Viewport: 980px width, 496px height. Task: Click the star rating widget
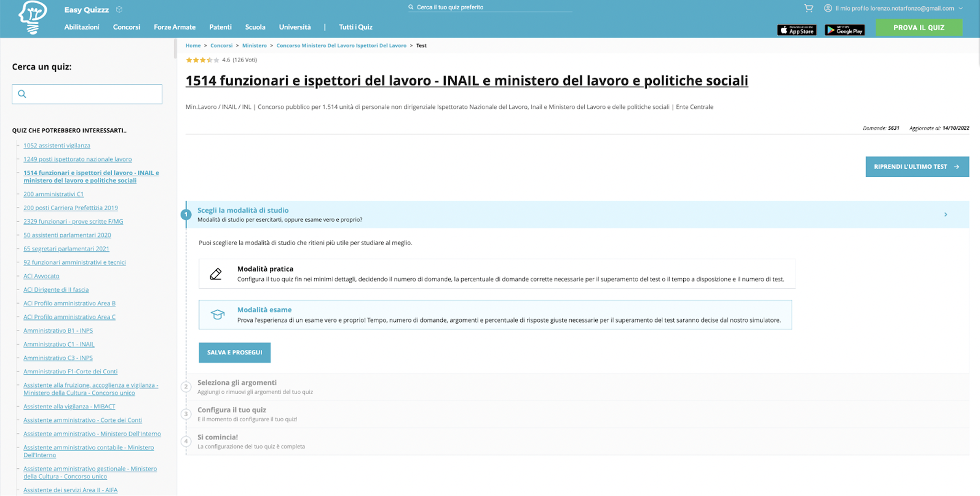[x=202, y=60]
